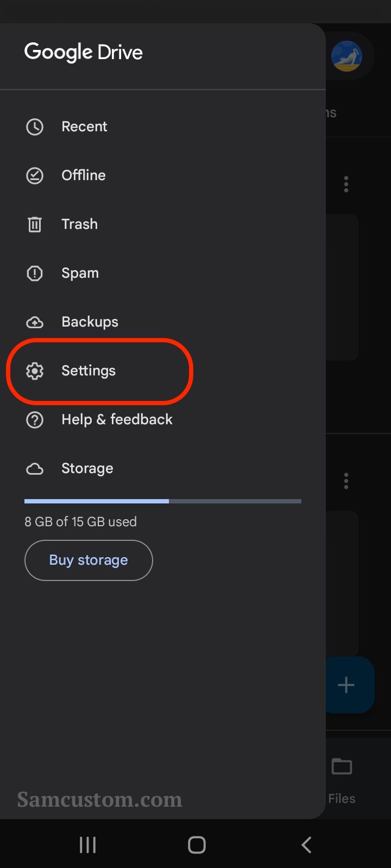Tap the Storage cloud icon
Screen dimensions: 391x868
pyautogui.click(x=35, y=469)
